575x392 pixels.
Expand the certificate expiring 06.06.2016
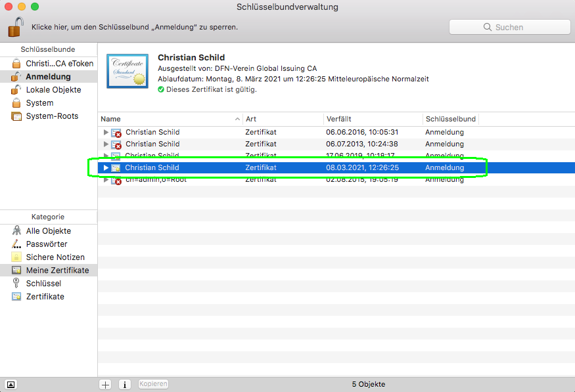(x=106, y=133)
